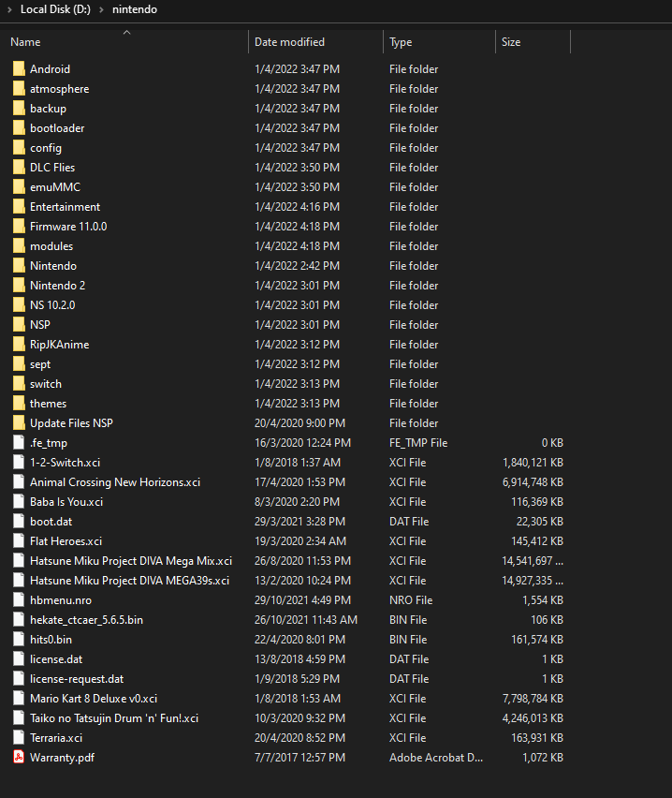
Task: Click the NRO File type cell
Action: 411,600
